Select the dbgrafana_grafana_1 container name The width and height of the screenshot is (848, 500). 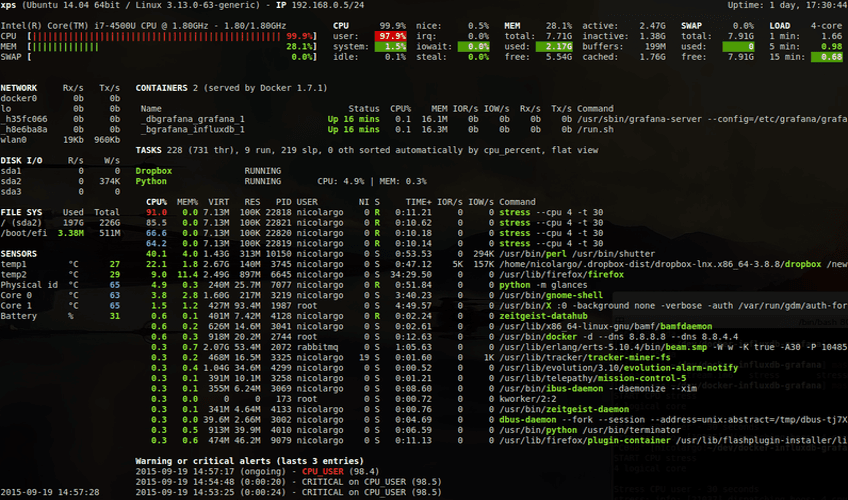193,119
